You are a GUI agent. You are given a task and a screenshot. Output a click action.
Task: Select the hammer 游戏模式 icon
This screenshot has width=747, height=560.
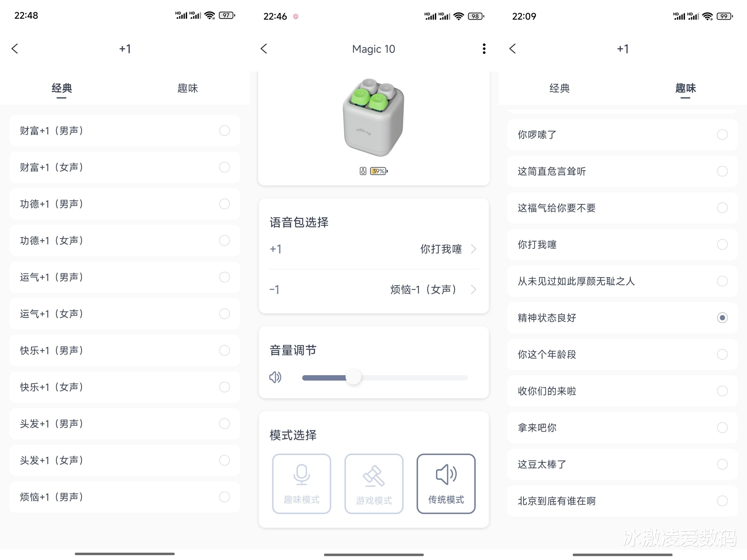click(374, 476)
